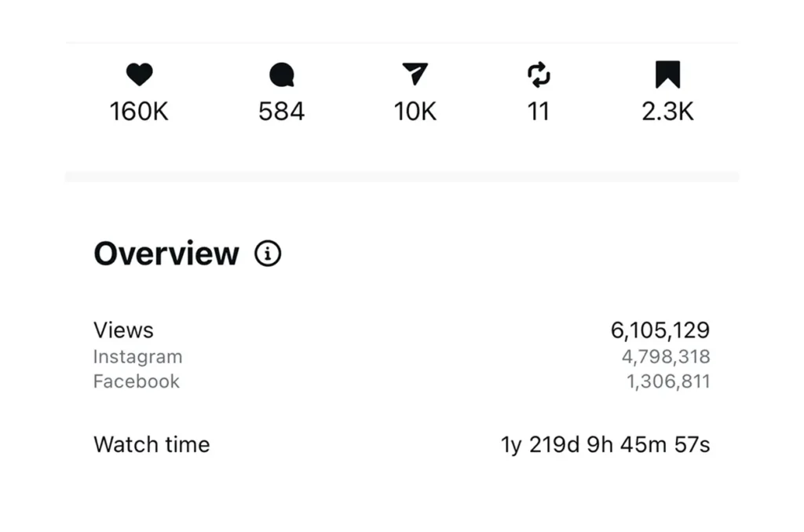Click the Watch time label
The width and height of the screenshot is (804, 532).
click(152, 445)
